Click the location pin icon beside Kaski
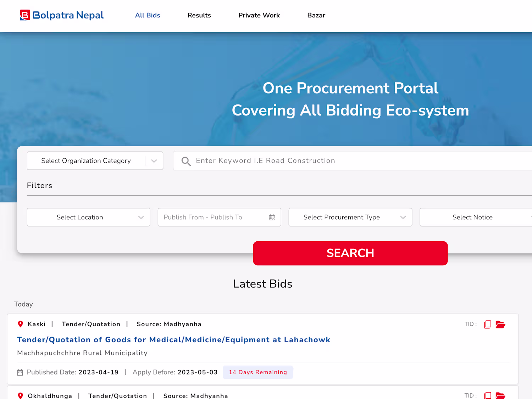Screen dimensions: 532x399 (x=21, y=324)
